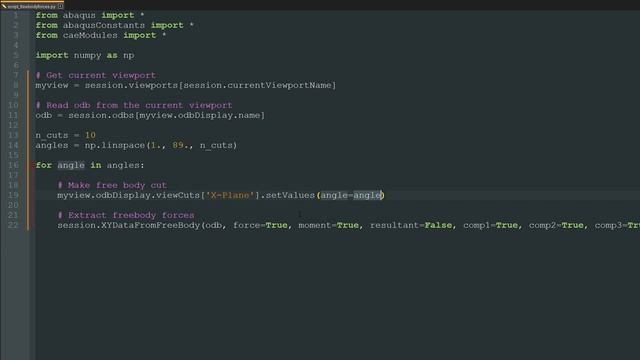This screenshot has height=360, width=640.
Task: Click the '# Get current viewport' comment
Action: point(96,75)
